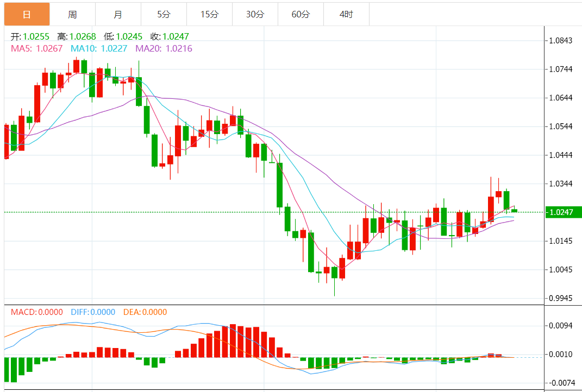Click the MA20: 1.0216 indicator label

[x=164, y=48]
